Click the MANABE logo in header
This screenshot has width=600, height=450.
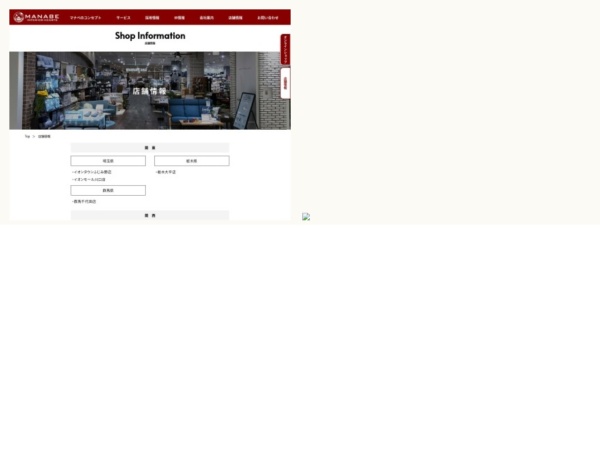pos(36,17)
